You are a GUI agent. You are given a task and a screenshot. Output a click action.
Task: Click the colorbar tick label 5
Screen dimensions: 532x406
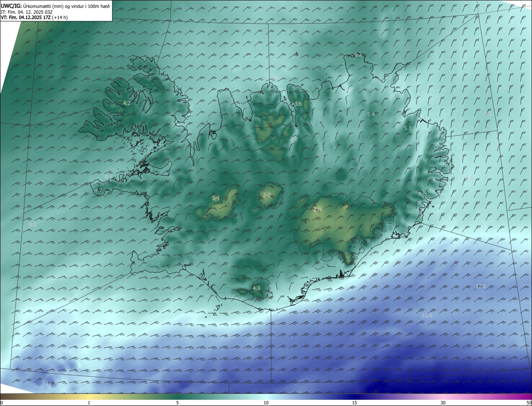[x=177, y=403]
